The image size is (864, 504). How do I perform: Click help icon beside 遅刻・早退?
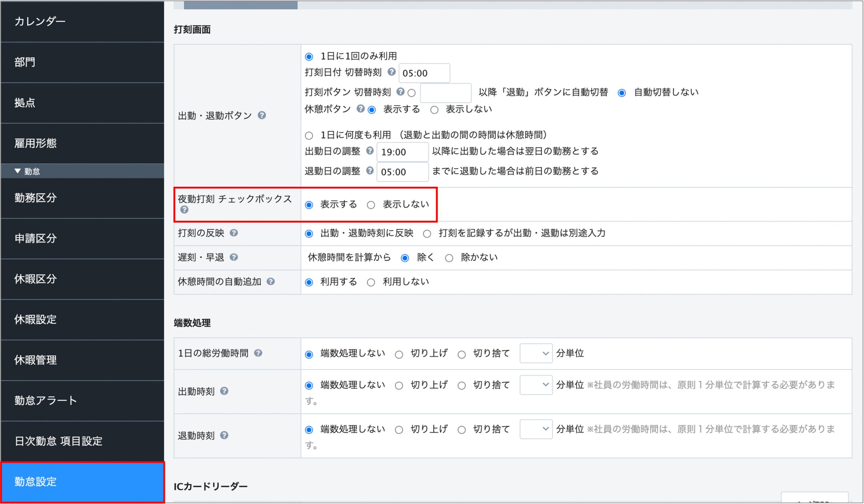pos(234,257)
